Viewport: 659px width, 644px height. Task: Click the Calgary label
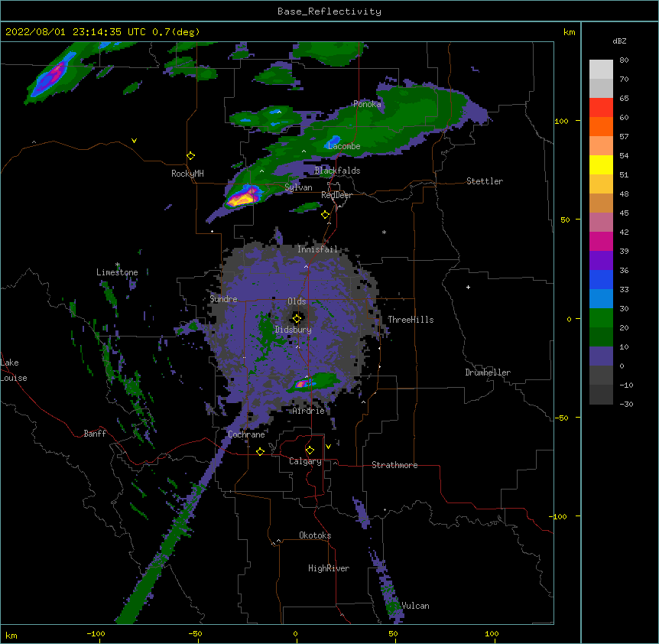(x=305, y=461)
